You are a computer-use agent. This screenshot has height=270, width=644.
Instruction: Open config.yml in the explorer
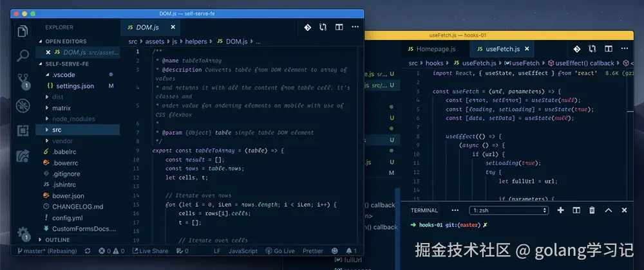tap(68, 217)
